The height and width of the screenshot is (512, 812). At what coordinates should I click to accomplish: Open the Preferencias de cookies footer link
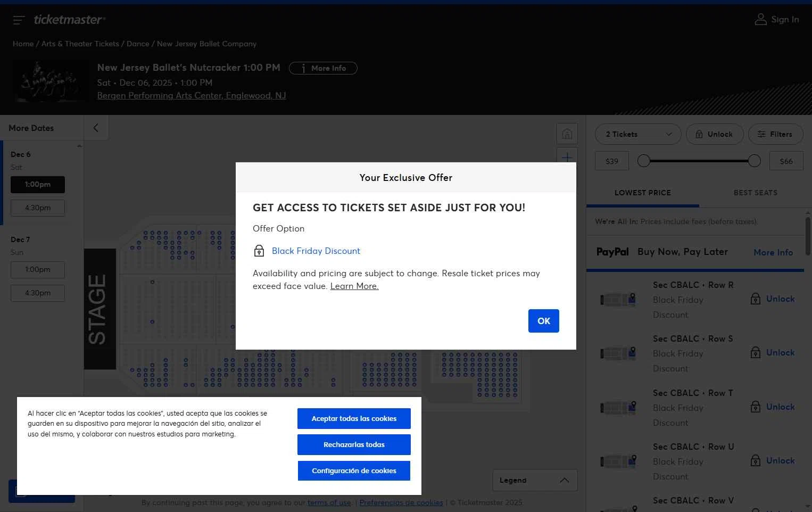401,502
